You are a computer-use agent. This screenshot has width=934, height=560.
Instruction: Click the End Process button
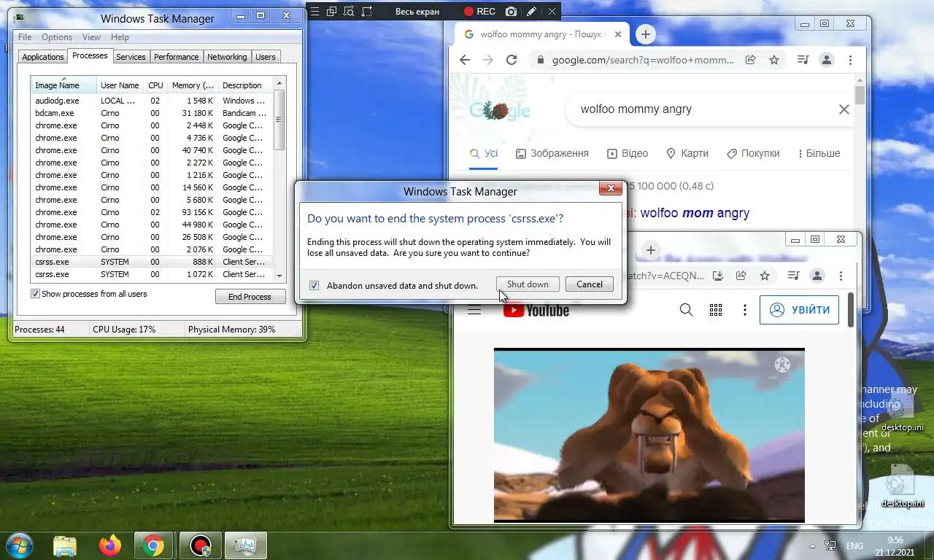[250, 297]
